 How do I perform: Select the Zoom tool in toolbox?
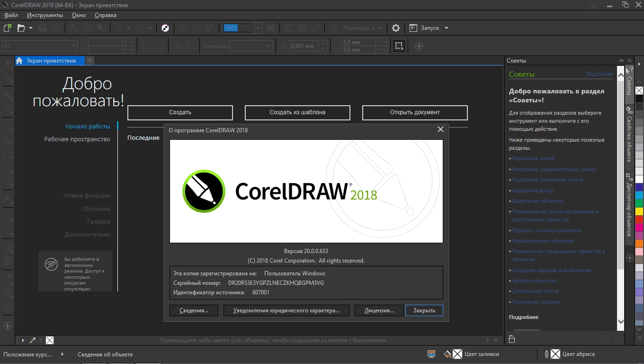[x=8, y=109]
